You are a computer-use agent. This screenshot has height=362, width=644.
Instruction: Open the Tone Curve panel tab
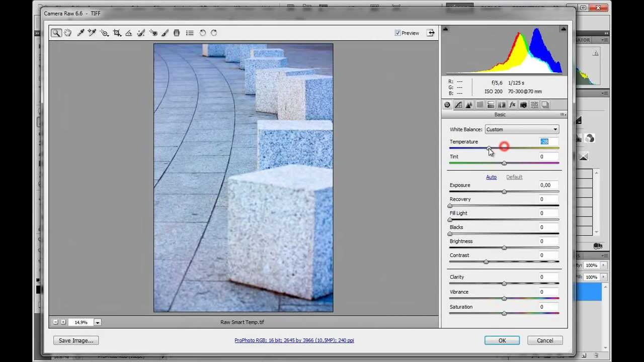coord(458,105)
